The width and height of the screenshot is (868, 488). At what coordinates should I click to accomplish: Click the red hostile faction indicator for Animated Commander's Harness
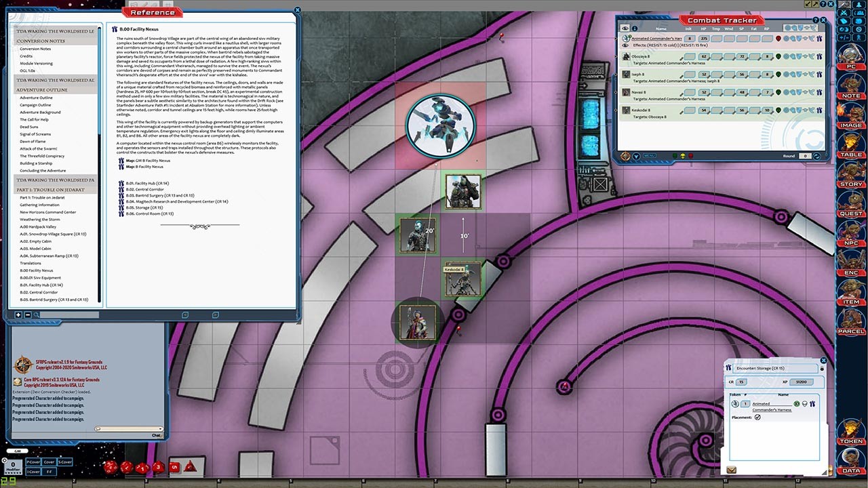pyautogui.click(x=778, y=39)
